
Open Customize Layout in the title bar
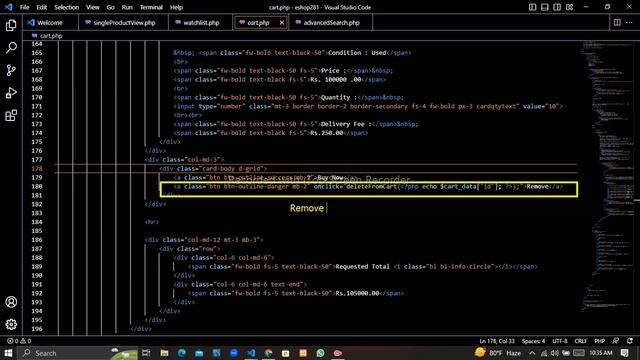click(x=569, y=7)
